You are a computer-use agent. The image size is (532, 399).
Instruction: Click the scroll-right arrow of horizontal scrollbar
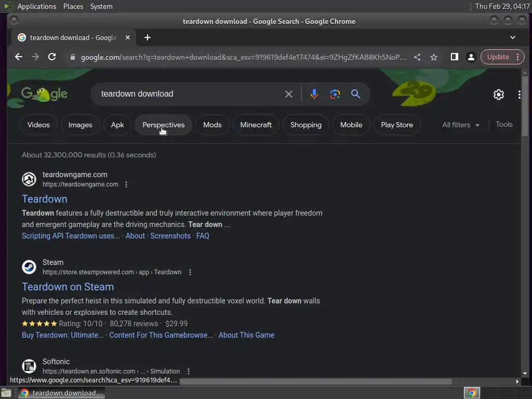coord(517,382)
